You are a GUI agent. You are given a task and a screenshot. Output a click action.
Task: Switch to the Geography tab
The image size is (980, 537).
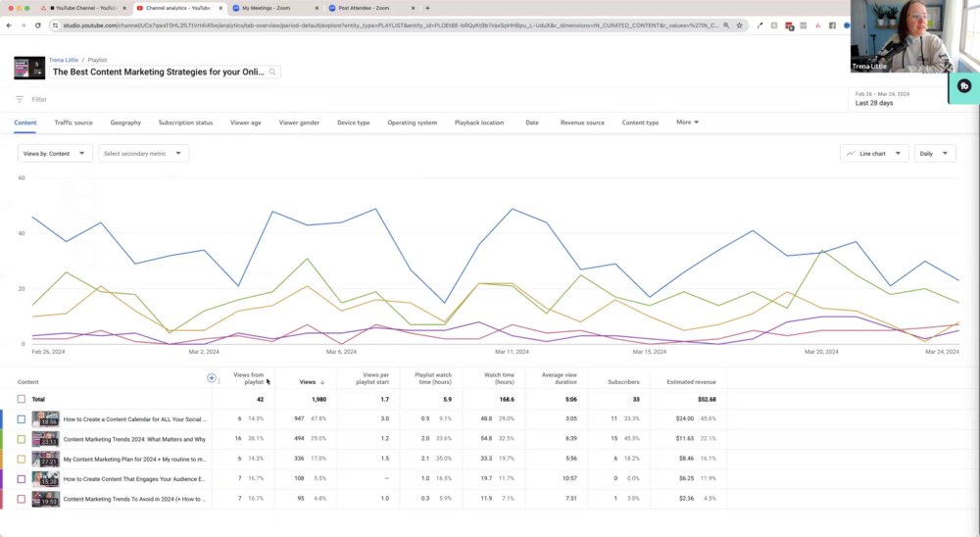[125, 122]
